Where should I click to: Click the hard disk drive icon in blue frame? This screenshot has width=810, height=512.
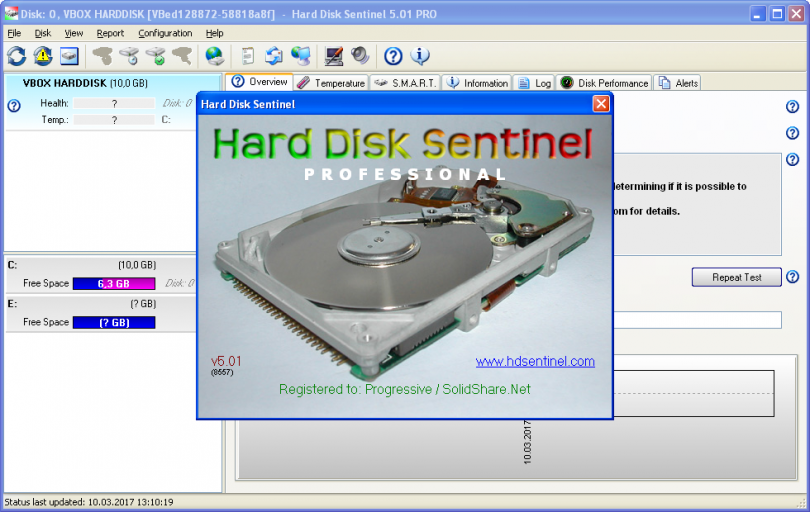coord(69,56)
